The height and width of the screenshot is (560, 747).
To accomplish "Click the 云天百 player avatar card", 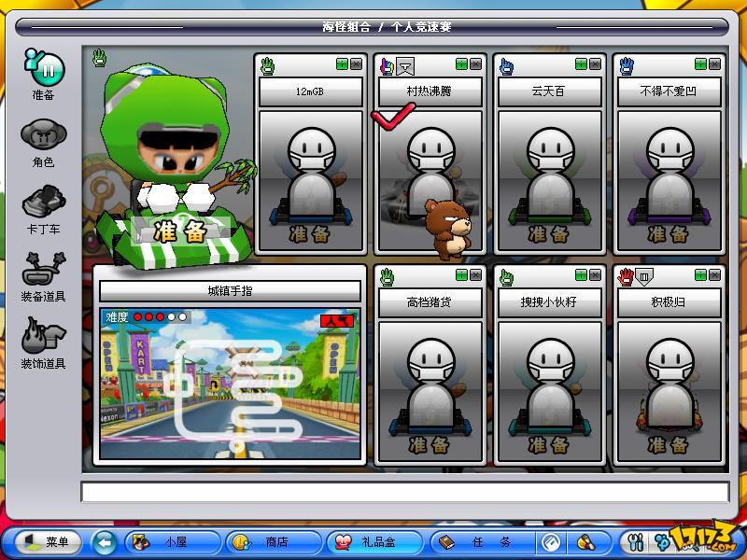I will pyautogui.click(x=549, y=181).
